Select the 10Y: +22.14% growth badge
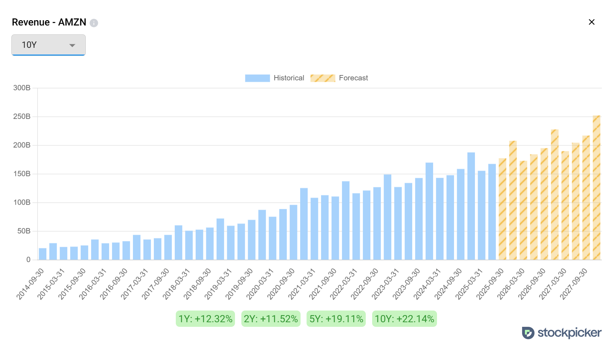 click(404, 319)
